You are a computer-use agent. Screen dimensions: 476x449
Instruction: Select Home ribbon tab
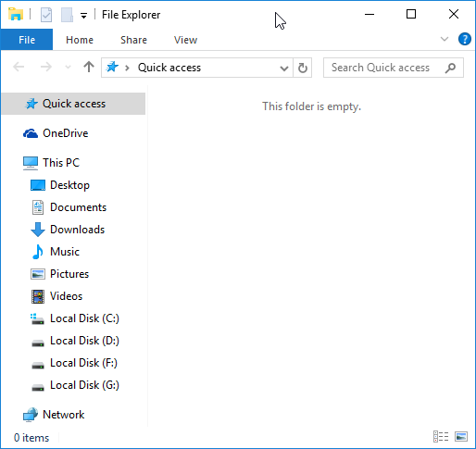[x=80, y=40]
